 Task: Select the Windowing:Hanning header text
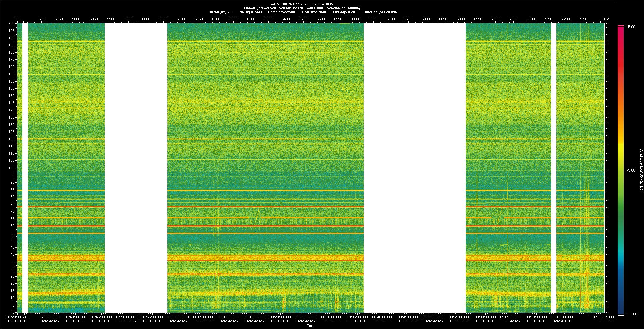tap(343, 8)
